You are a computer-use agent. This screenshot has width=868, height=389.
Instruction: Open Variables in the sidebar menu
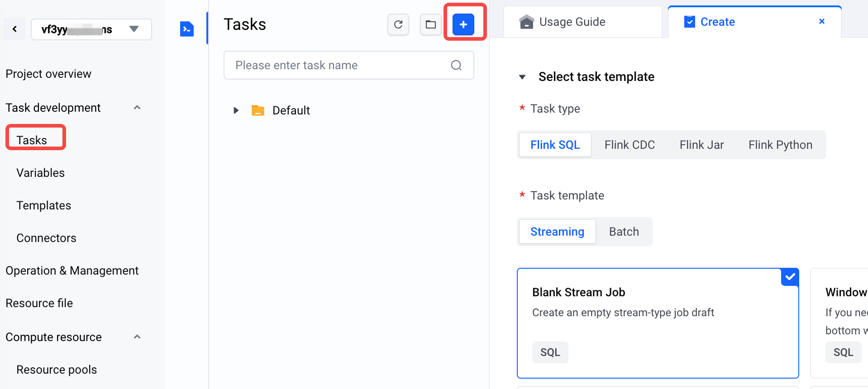tap(41, 173)
